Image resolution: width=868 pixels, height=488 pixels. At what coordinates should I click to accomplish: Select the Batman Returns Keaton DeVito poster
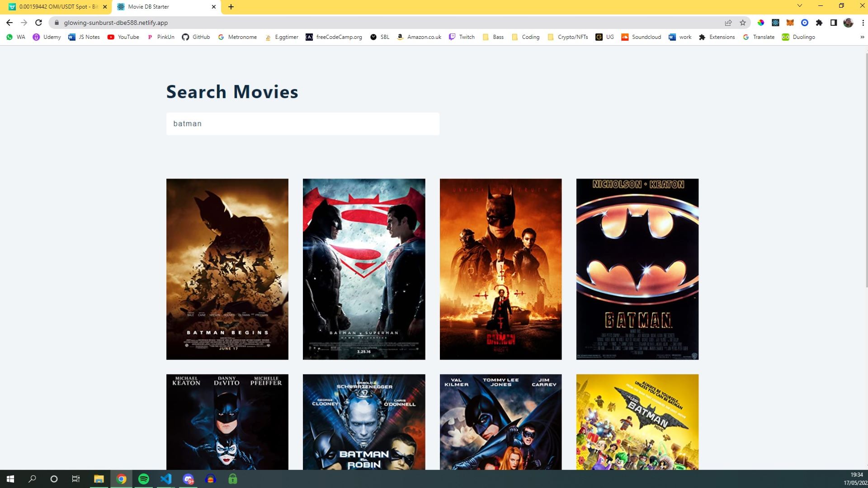click(227, 422)
